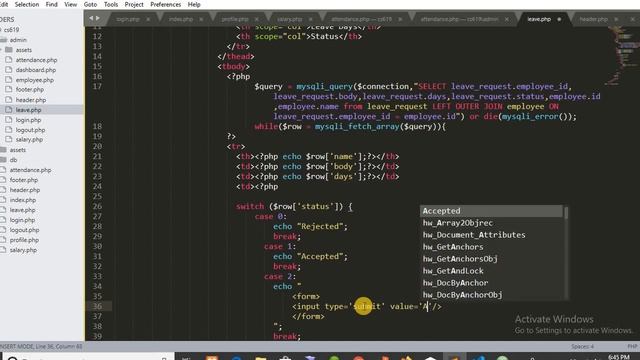This screenshot has height=360, width=640.
Task: Open the Goto menu
Action: tap(90, 4)
